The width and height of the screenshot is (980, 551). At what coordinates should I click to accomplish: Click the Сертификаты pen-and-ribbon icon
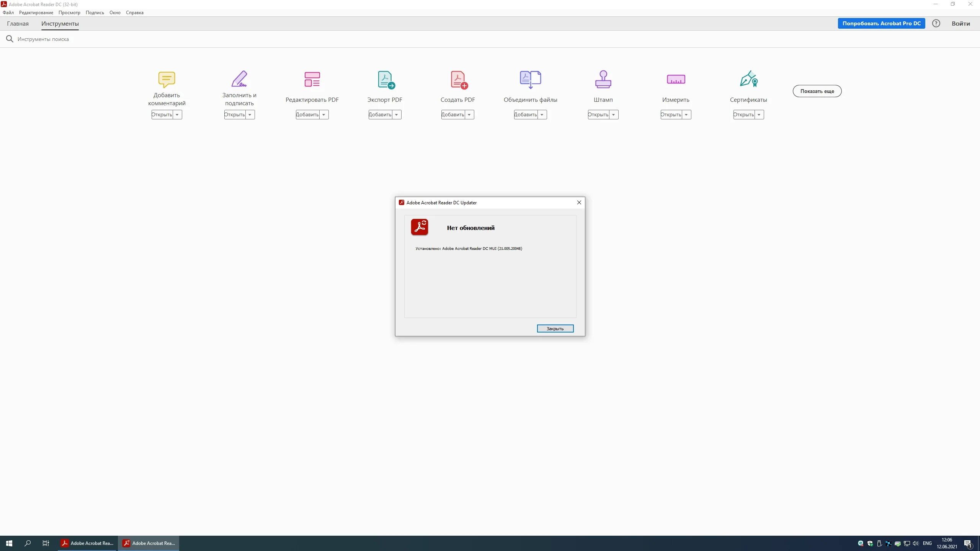click(749, 79)
